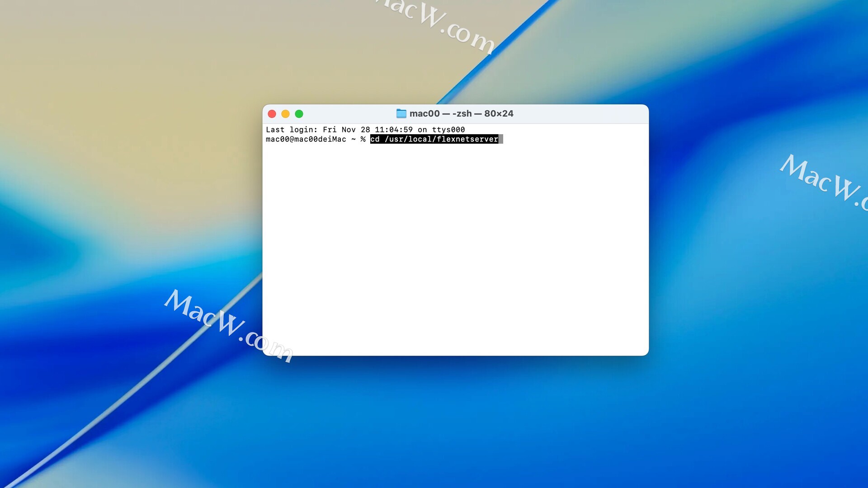The width and height of the screenshot is (868, 488).
Task: Click the '11:04:59' login timestamp
Action: coord(393,130)
